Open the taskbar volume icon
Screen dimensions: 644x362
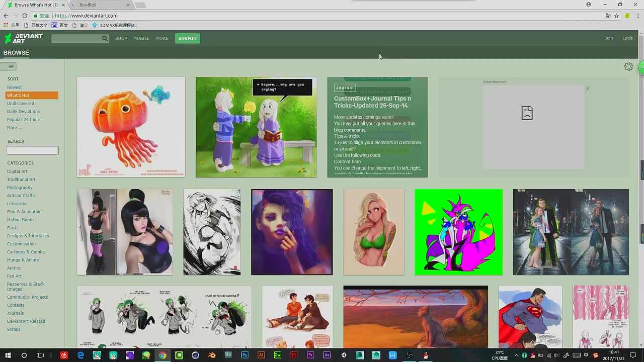click(556, 355)
